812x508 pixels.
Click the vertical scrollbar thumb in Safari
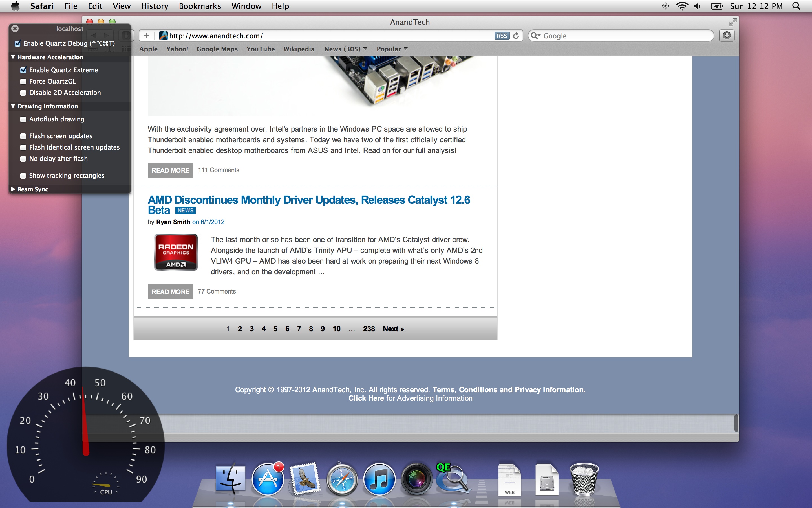coord(736,423)
